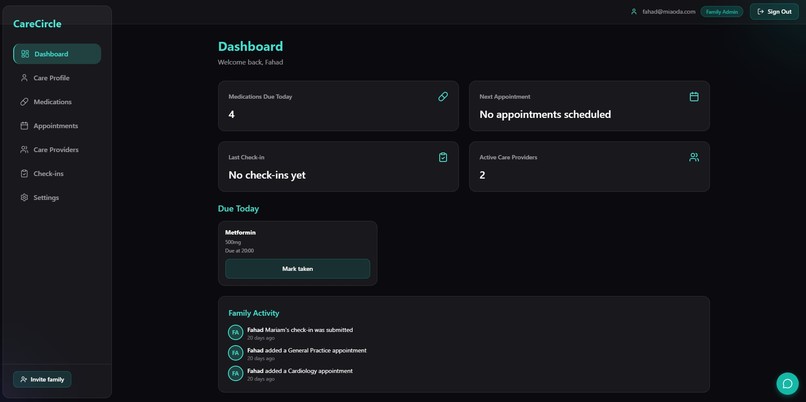Click the FA avatar for Cardiology appointment
This screenshot has height=402, width=806.
235,374
